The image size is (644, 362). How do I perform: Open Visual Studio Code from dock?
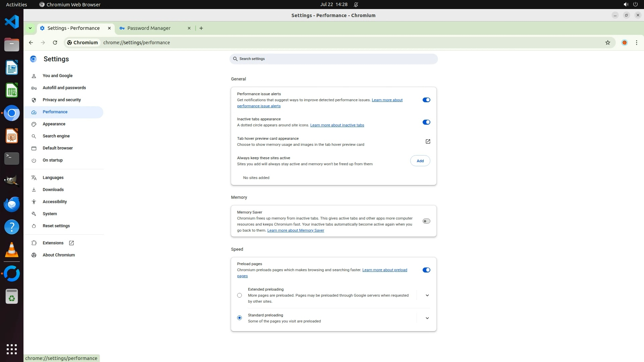[x=12, y=22]
